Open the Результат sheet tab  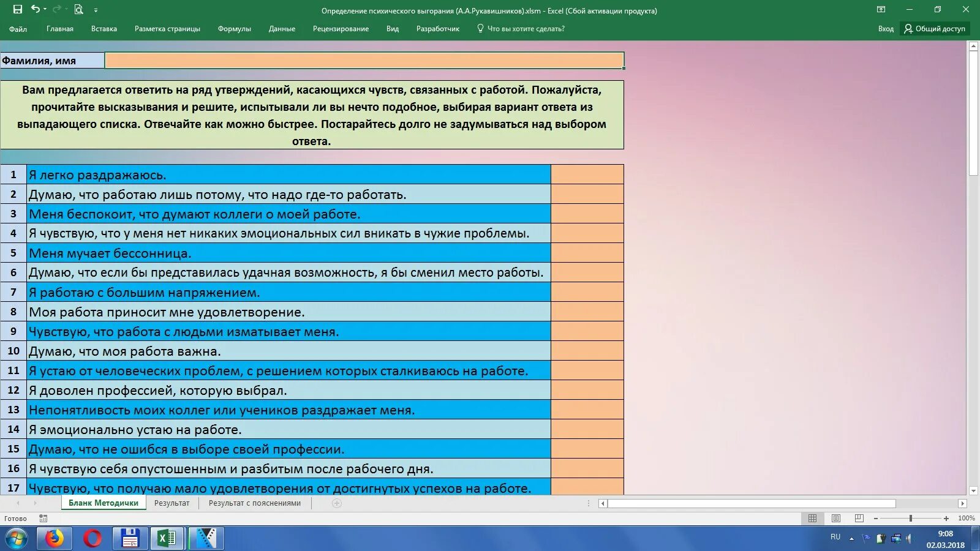pyautogui.click(x=171, y=503)
